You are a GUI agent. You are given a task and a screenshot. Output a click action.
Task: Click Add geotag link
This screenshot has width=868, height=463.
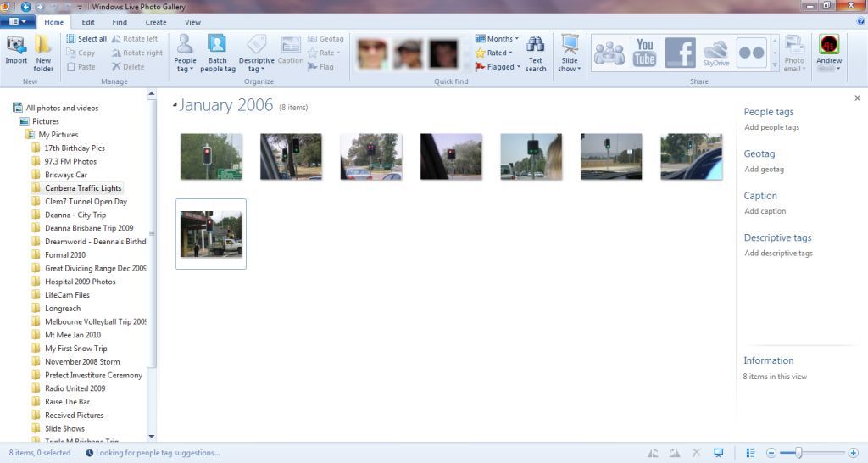click(x=764, y=169)
